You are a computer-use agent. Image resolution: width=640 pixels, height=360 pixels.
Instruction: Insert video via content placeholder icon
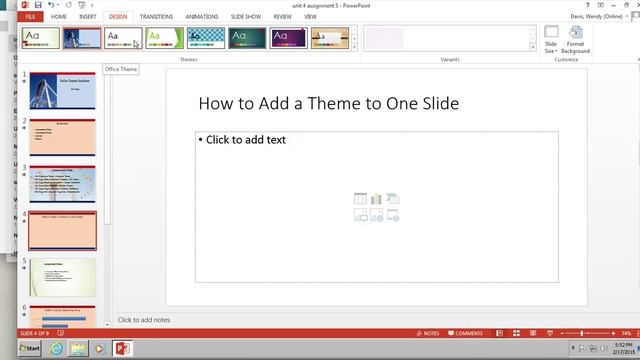pos(393,215)
